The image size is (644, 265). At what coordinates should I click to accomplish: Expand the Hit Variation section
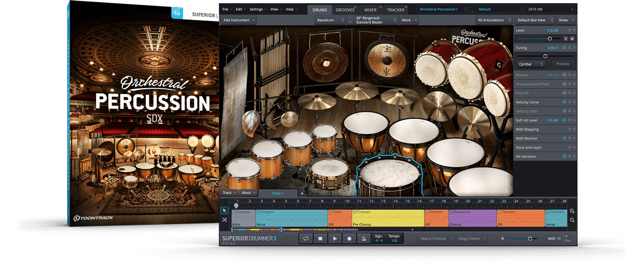[x=574, y=156]
